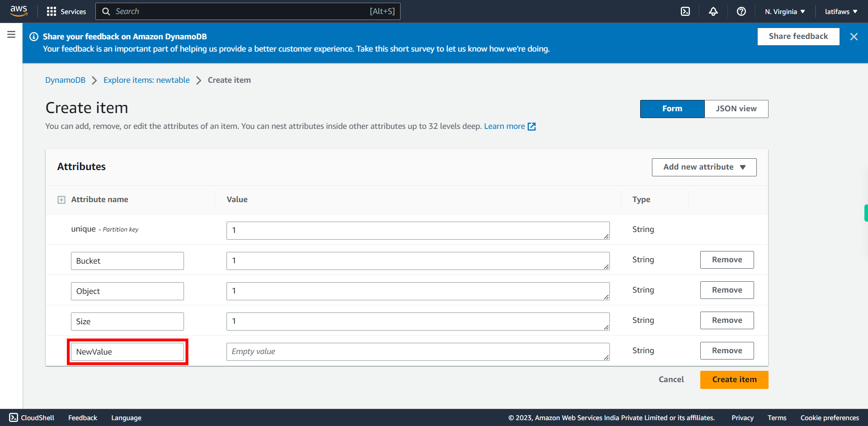Click the Attributes section heading
This screenshot has width=868, height=426.
(81, 167)
